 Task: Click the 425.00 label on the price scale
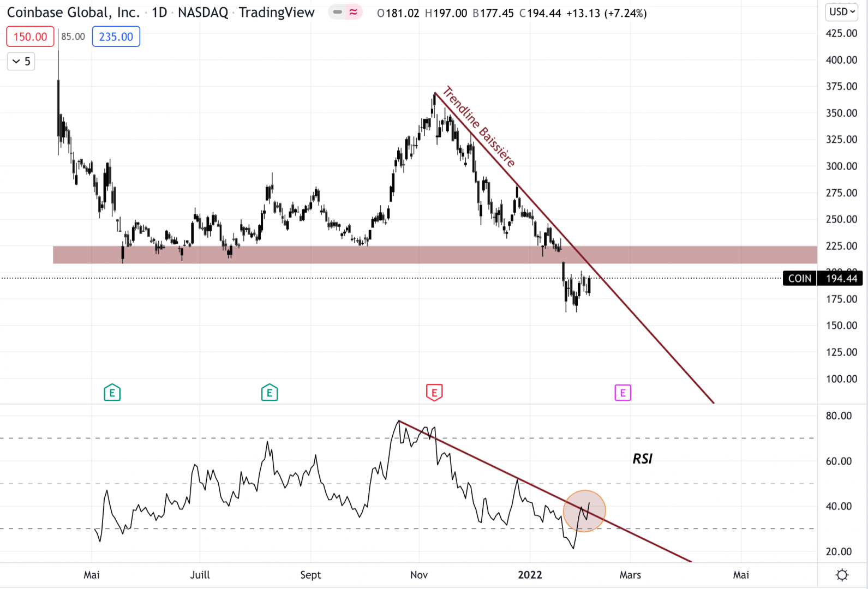click(841, 33)
